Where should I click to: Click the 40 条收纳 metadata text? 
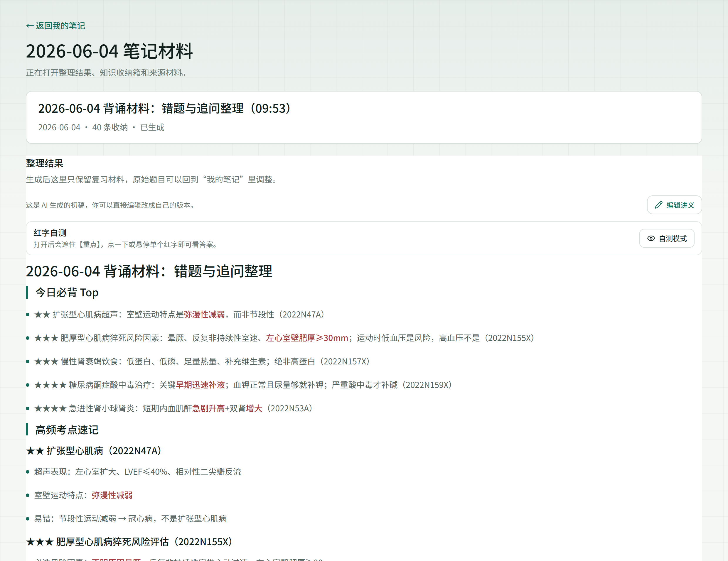(x=110, y=127)
